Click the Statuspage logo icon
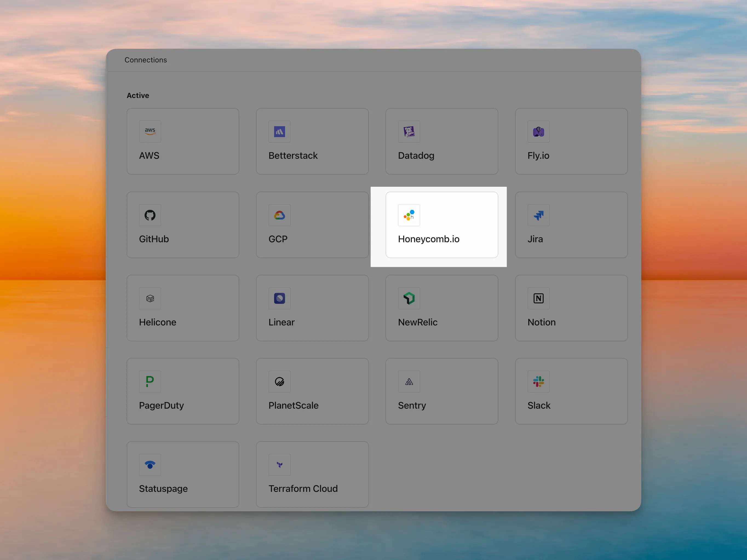The width and height of the screenshot is (747, 560). click(150, 465)
